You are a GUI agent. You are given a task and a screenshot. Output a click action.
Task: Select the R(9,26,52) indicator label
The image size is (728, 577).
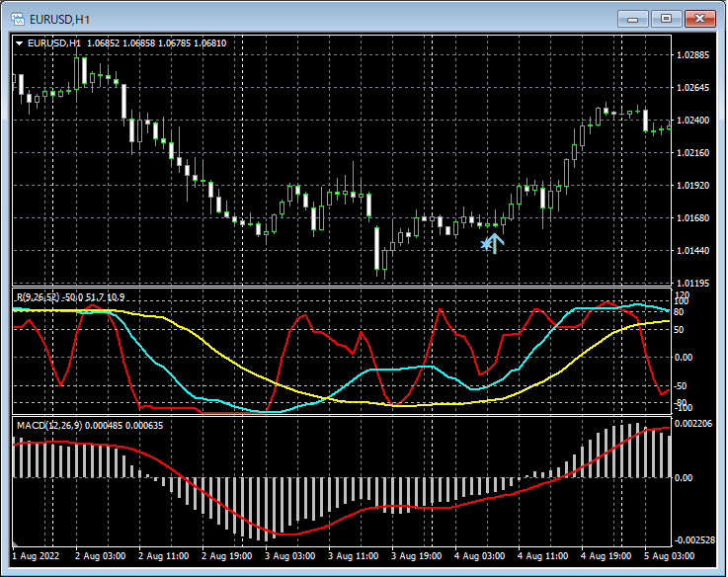click(37, 296)
